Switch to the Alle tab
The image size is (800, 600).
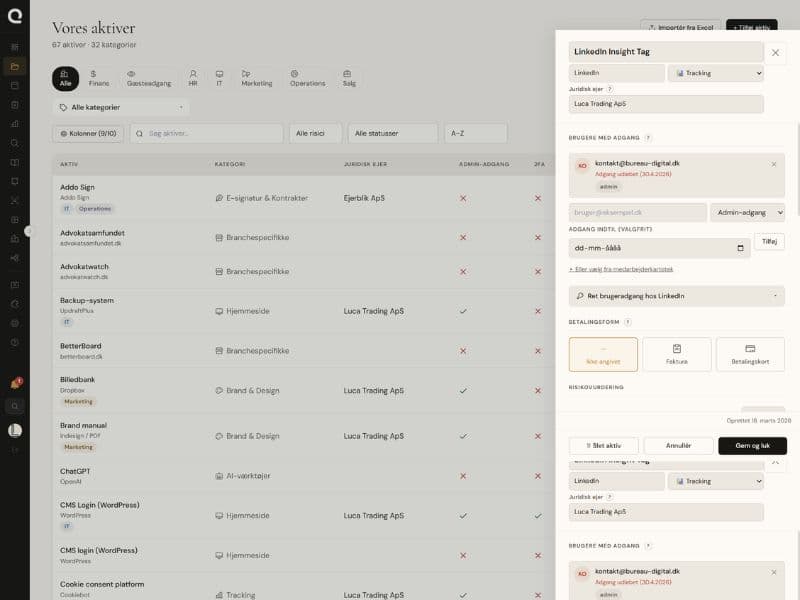66,79
